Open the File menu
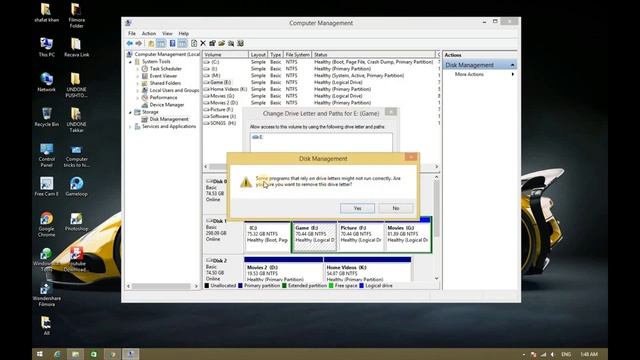 pos(132,33)
